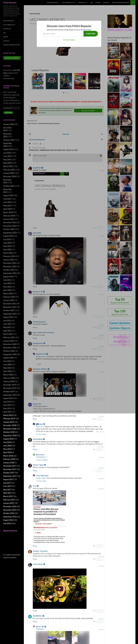Close the Discuss comments widget with X
138x644 pixels.
102,134
